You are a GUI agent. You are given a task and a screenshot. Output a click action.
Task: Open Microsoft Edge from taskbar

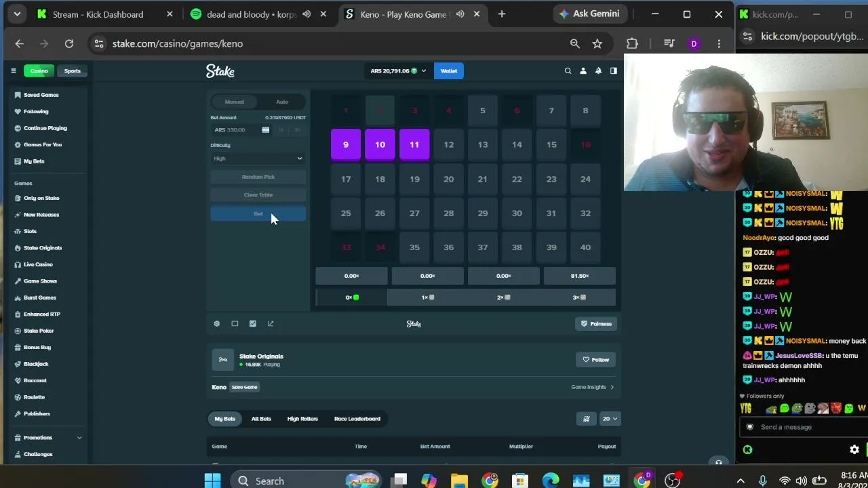point(551,481)
